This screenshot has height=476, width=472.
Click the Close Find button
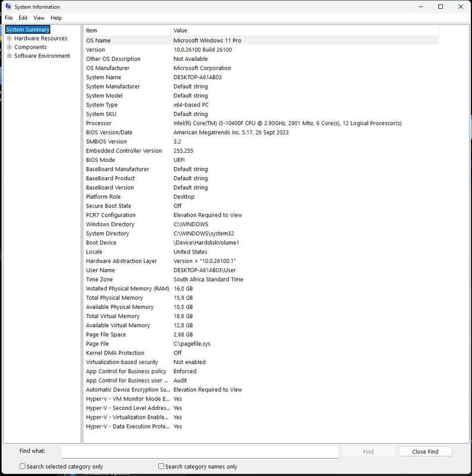coord(425,452)
